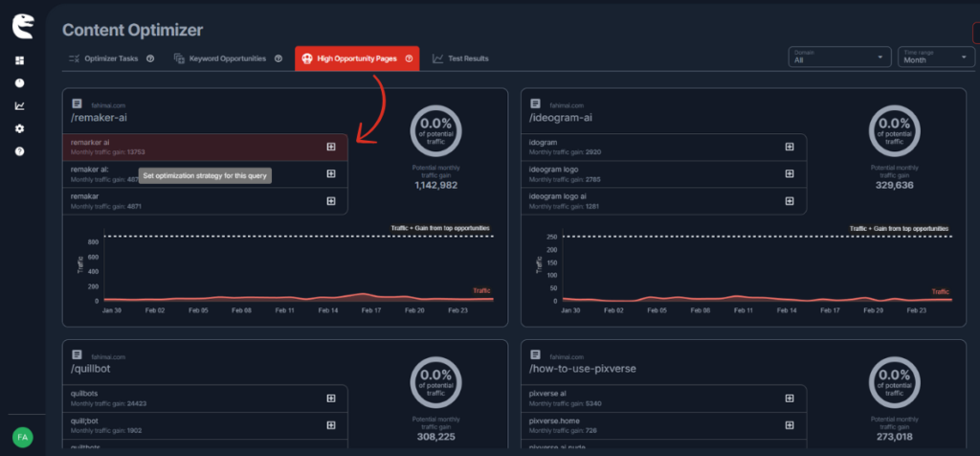Viewport: 980px width, 456px height.
Task: Click the 329,636 potential traffic gain value
Action: coord(895,185)
